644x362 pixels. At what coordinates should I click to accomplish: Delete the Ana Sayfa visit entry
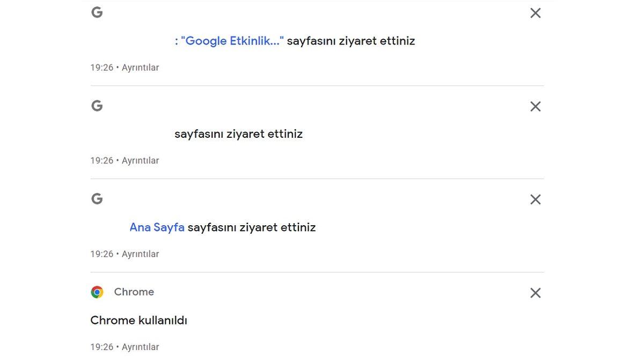535,199
